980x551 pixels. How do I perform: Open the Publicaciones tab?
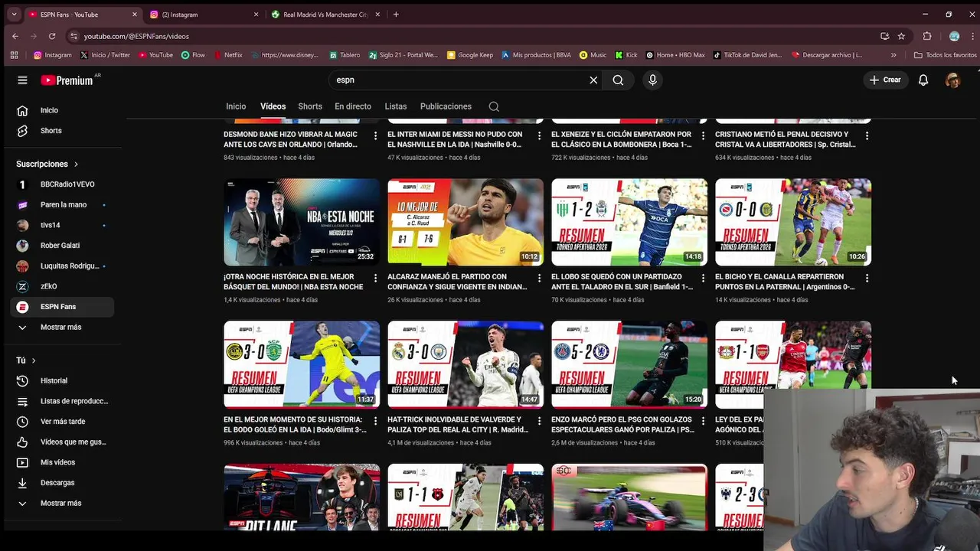(446, 106)
